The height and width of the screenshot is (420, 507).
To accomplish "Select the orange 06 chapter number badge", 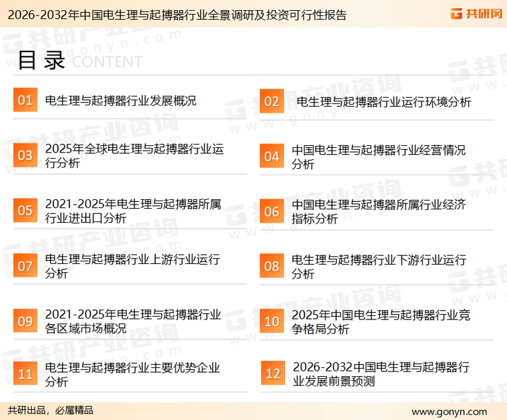I will [272, 211].
